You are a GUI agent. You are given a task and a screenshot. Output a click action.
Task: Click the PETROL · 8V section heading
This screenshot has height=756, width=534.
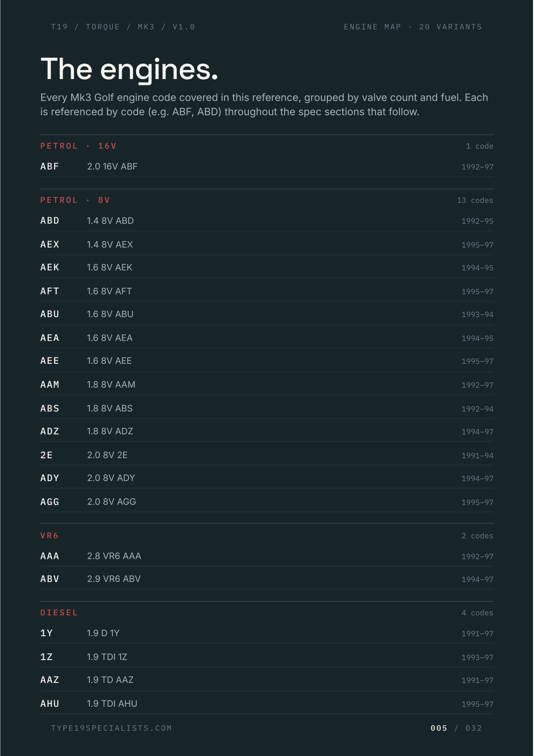[x=75, y=200]
